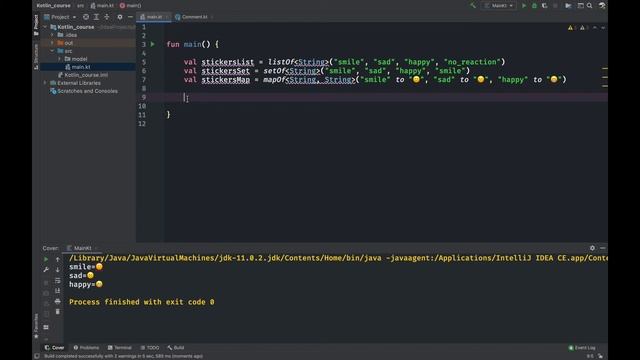Click the locate/select opened file icon

click(x=86, y=17)
